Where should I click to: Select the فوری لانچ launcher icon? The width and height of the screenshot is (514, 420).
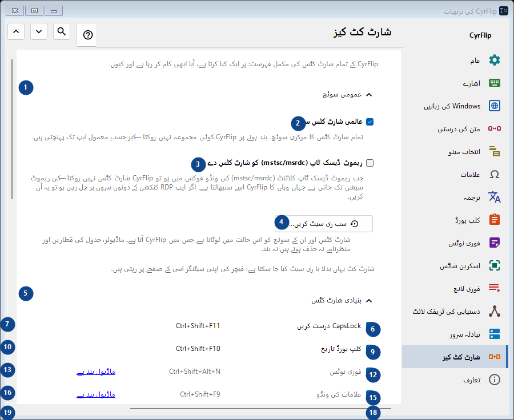(x=495, y=288)
